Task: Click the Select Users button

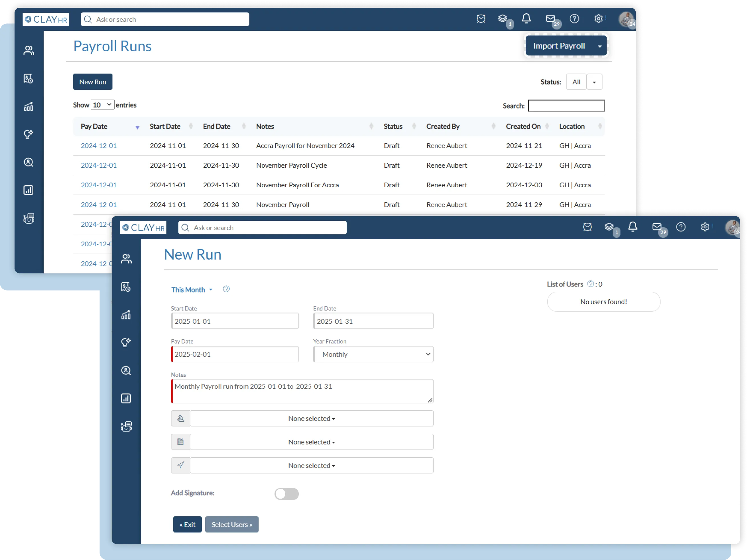Action: [232, 524]
